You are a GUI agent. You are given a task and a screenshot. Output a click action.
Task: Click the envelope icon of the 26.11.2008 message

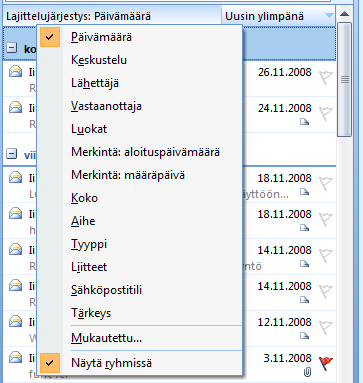15,71
